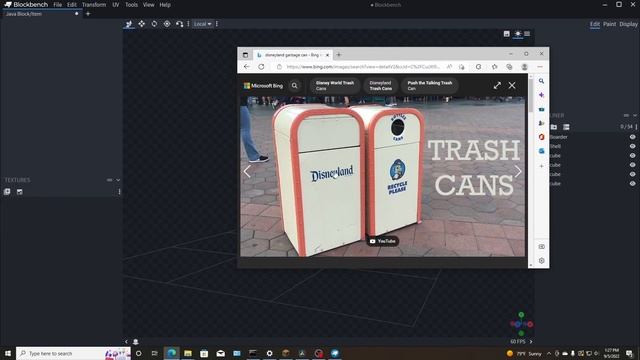Toggle visibility of third cube element
Image resolution: width=640 pixels, height=360 pixels.
click(632, 174)
